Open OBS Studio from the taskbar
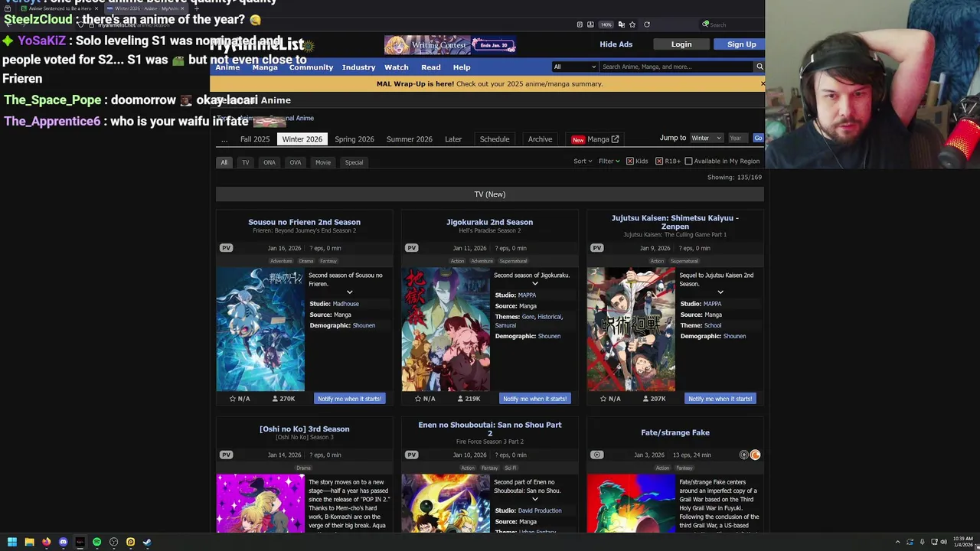The width and height of the screenshot is (980, 551). coord(113,542)
